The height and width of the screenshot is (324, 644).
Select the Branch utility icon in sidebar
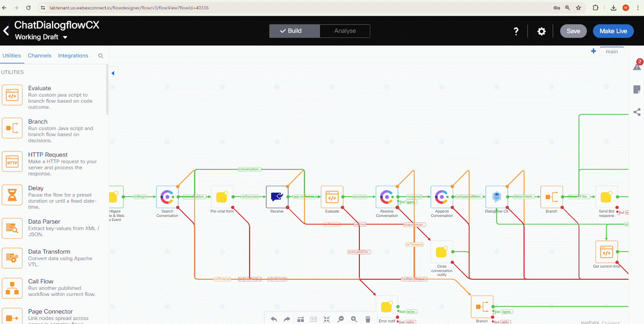point(12,128)
